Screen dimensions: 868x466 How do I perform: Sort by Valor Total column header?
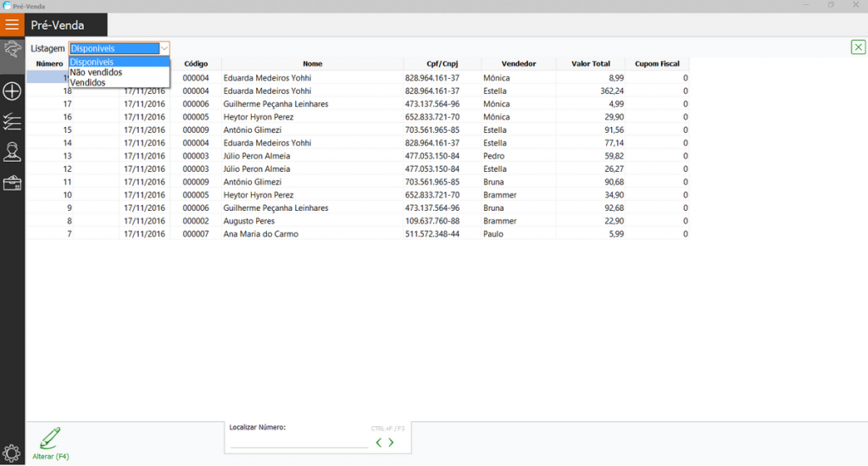point(591,64)
